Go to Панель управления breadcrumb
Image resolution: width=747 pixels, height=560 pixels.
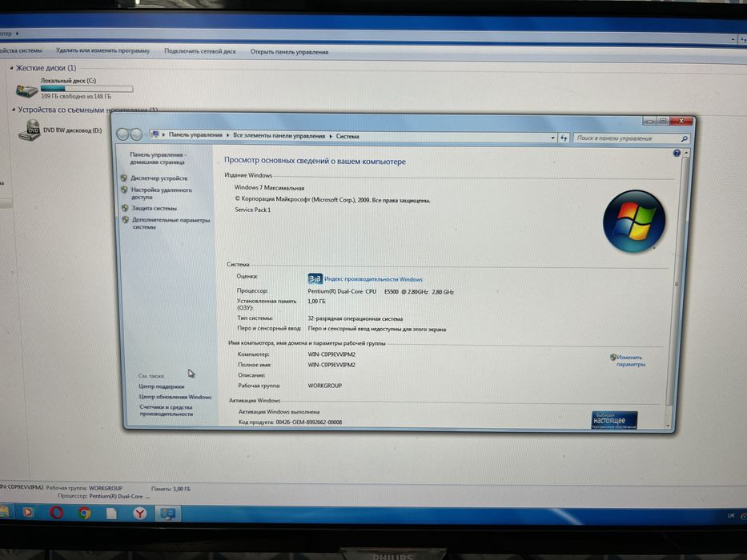195,134
